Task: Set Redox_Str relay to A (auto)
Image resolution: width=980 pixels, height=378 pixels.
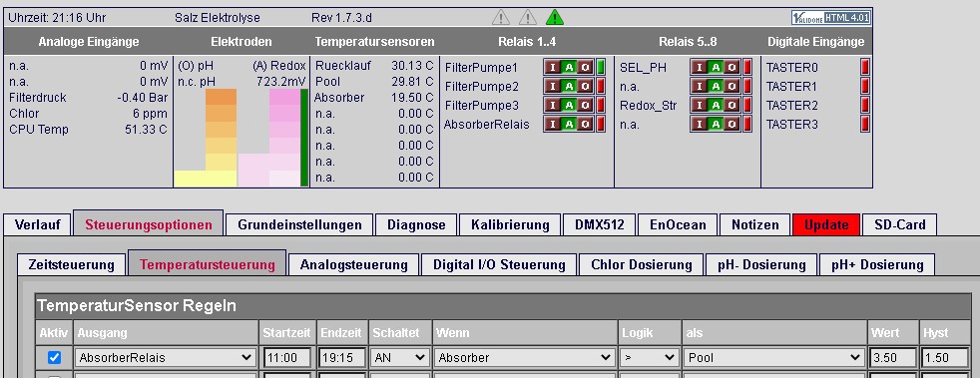Action: pyautogui.click(x=716, y=105)
